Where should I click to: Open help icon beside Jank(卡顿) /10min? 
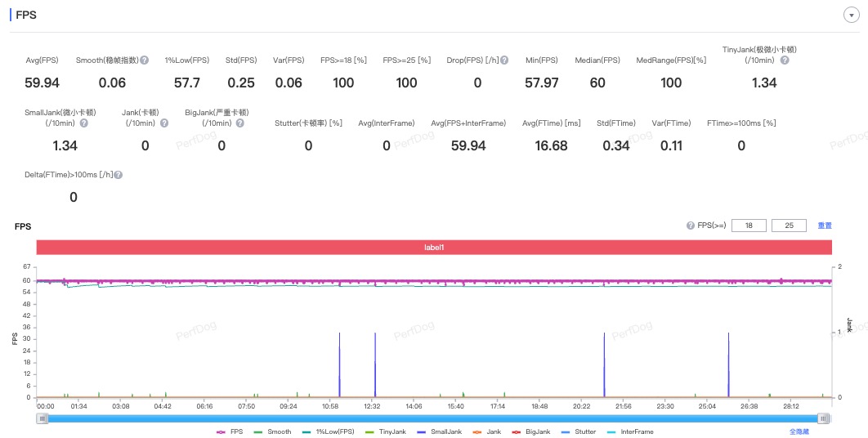[x=164, y=123]
